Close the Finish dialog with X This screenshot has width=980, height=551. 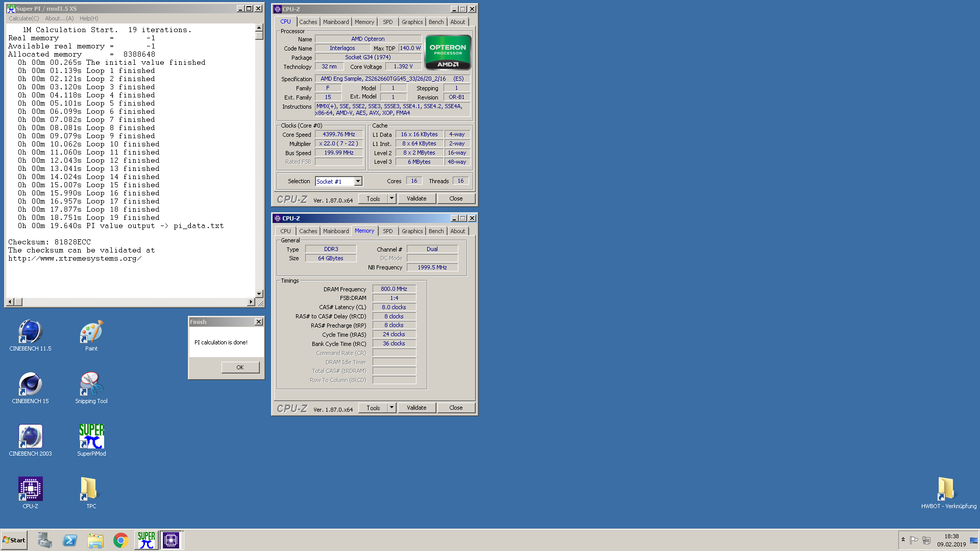[259, 322]
